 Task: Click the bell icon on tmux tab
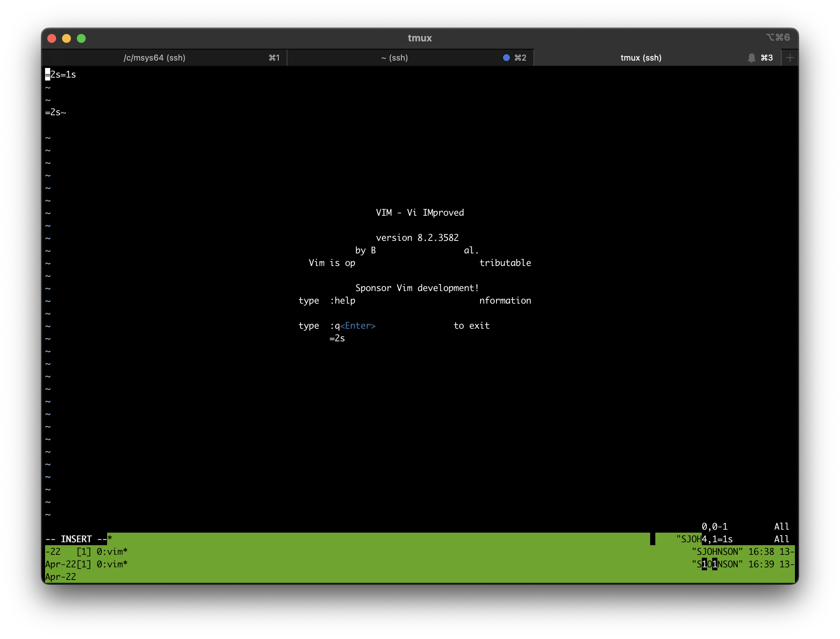pyautogui.click(x=751, y=58)
